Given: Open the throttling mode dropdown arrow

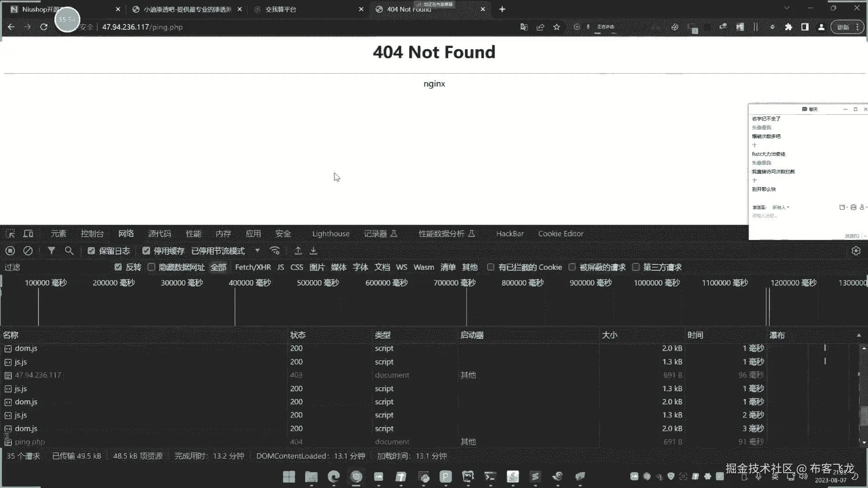Looking at the screenshot, I should pos(257,251).
